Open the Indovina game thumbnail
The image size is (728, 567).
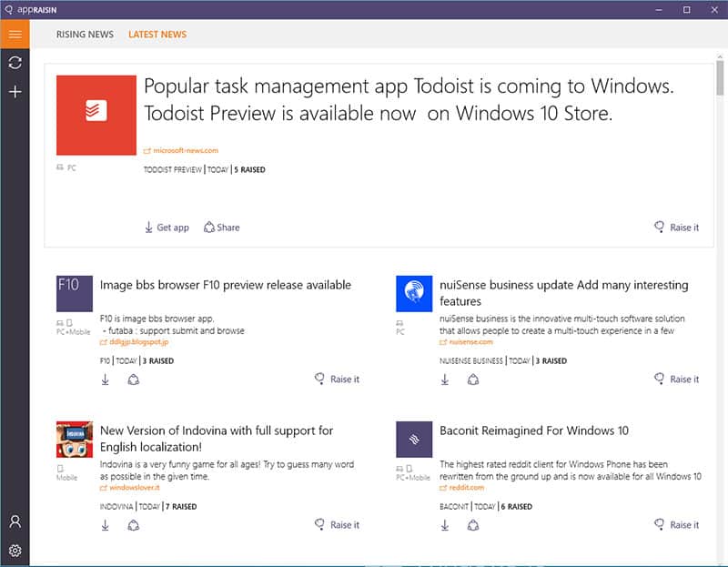(75, 440)
